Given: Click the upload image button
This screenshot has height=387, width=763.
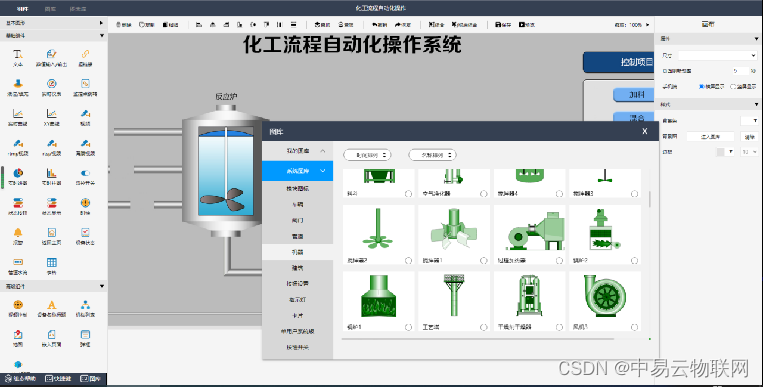Looking at the screenshot, I should tap(710, 137).
